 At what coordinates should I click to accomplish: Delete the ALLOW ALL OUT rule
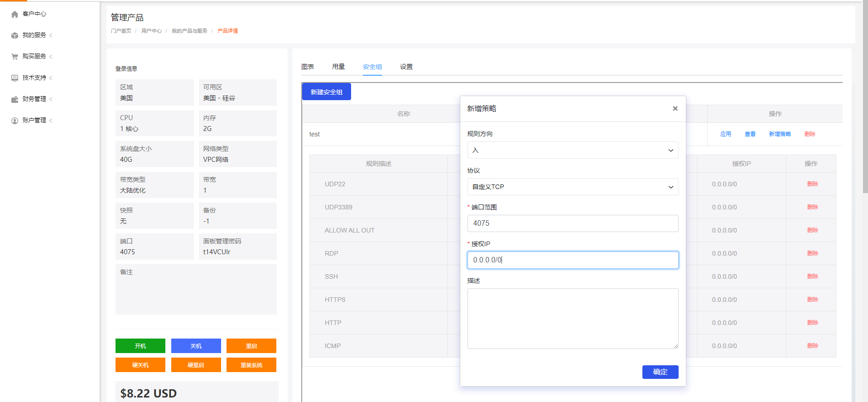click(813, 230)
